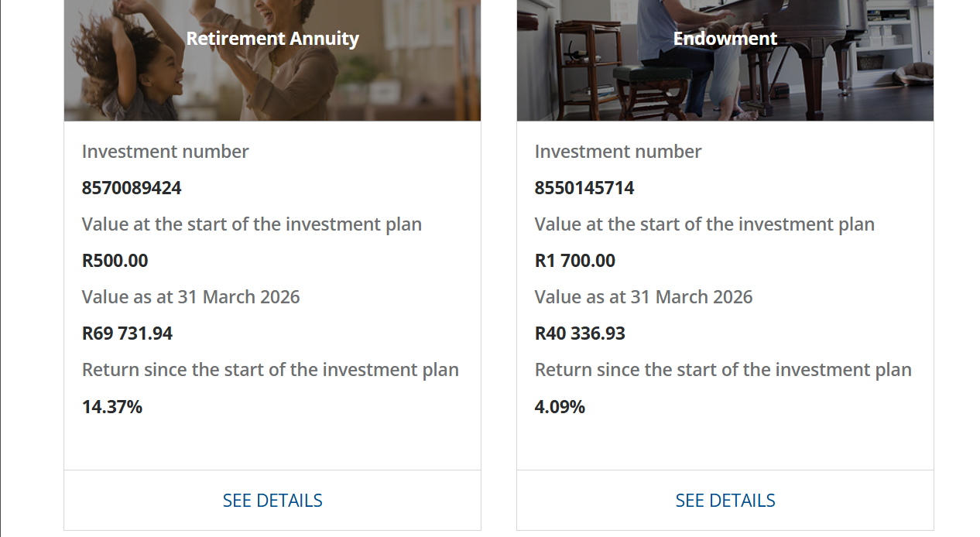Click Retirement Annuity's 'Value as at 31 March 2026' label
Image resolution: width=980 pixels, height=537 pixels.
click(191, 297)
